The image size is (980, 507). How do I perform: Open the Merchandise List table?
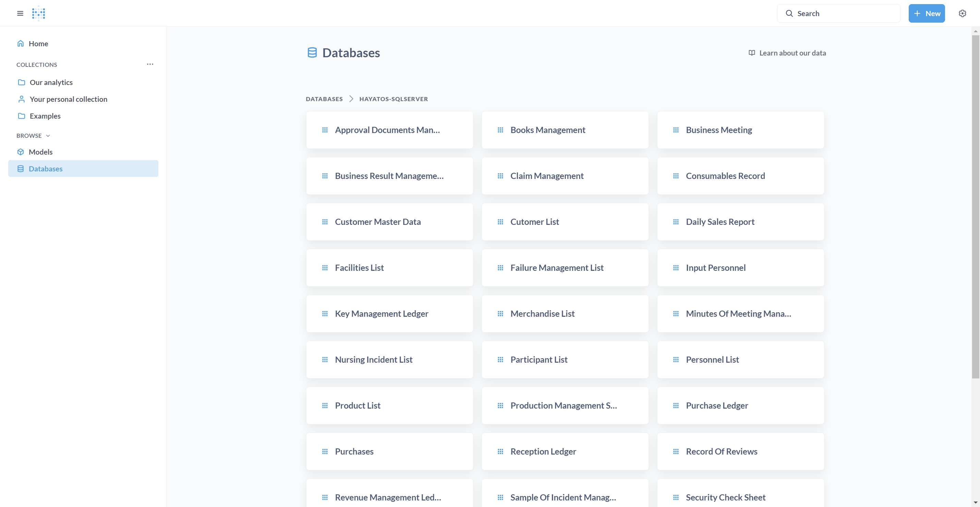click(x=565, y=314)
